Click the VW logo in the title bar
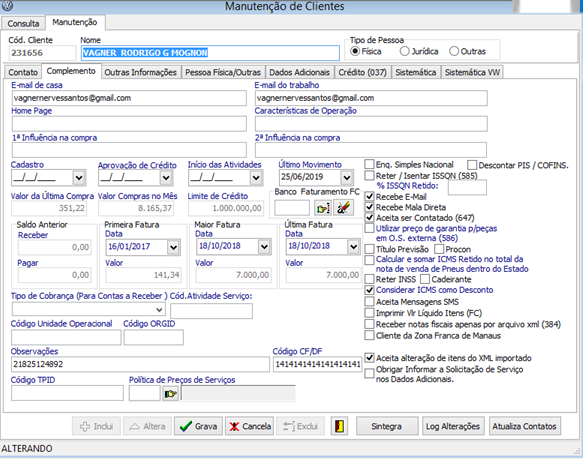Screen dimensions: 583x459 (7, 6)
